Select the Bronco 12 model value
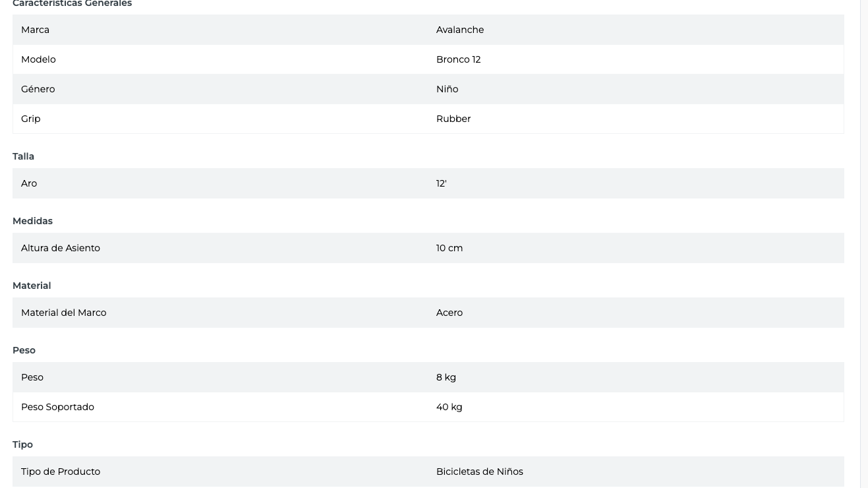This screenshot has height=488, width=868. (x=458, y=59)
